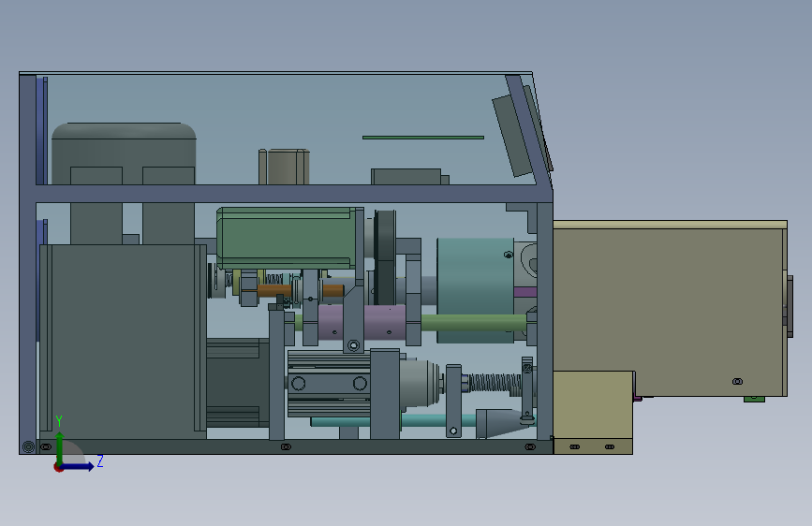The height and width of the screenshot is (526, 812).
Task: Click the red origin point of the coordinate triad
Action: coord(58,467)
